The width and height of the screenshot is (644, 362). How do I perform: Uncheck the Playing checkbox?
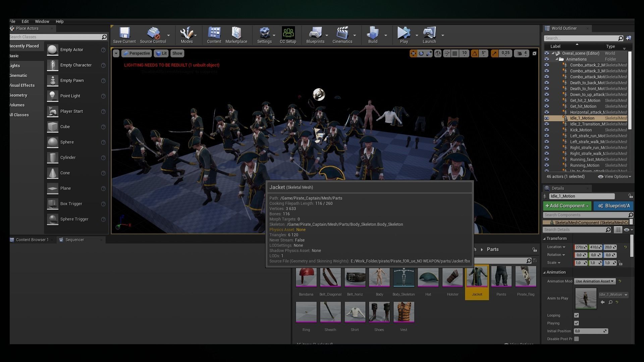point(576,323)
